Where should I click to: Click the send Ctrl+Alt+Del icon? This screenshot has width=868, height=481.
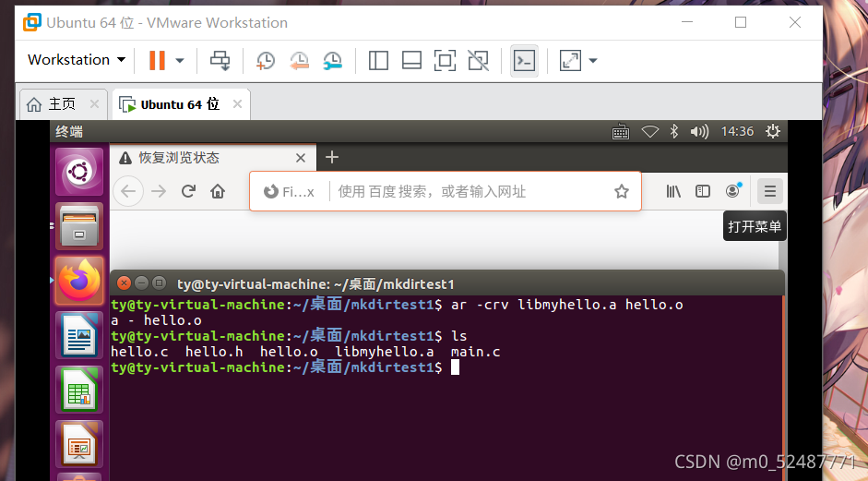coord(220,60)
